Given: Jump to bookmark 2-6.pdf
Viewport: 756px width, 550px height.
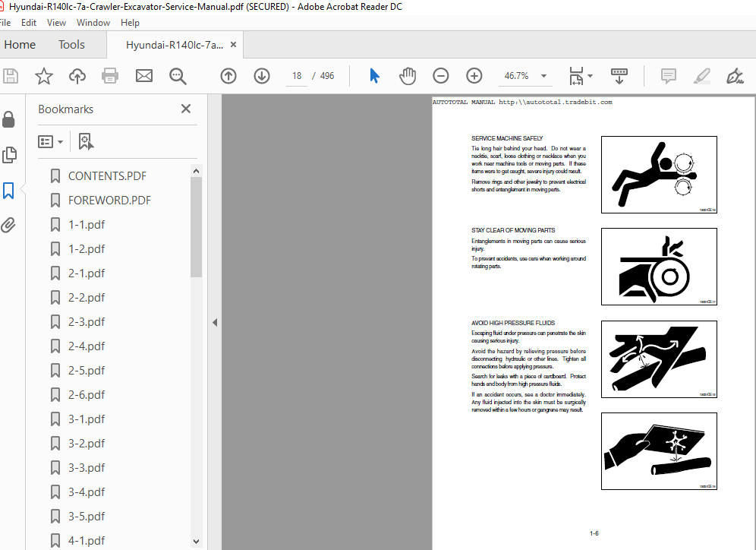Looking at the screenshot, I should click(87, 395).
